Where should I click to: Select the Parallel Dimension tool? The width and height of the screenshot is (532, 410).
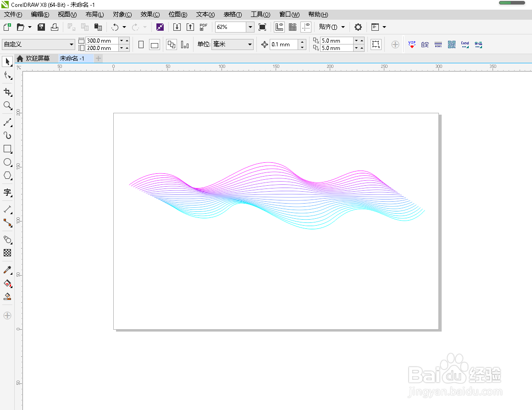pyautogui.click(x=7, y=210)
